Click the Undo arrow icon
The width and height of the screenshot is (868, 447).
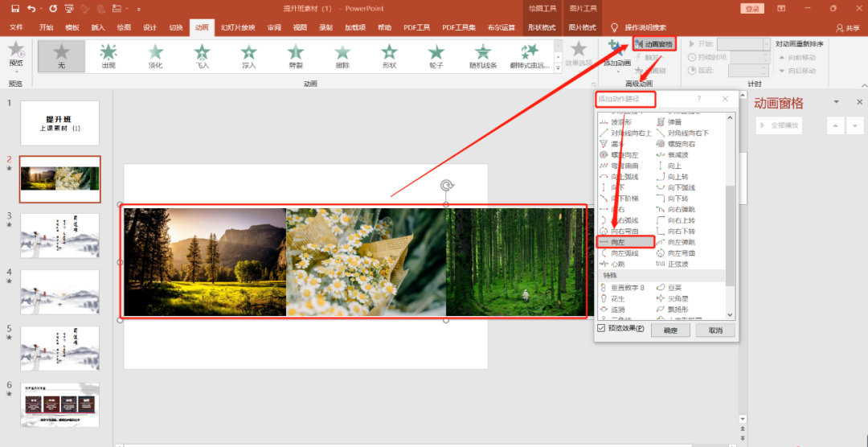click(x=31, y=8)
